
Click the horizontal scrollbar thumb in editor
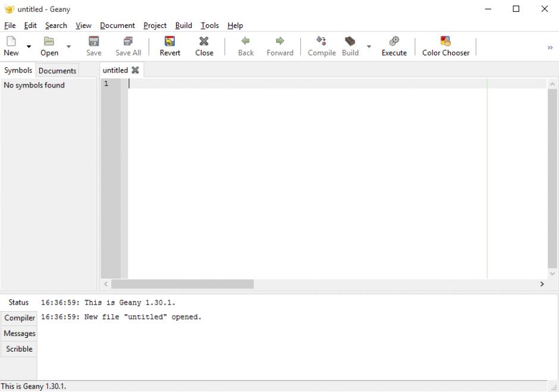pyautogui.click(x=182, y=284)
